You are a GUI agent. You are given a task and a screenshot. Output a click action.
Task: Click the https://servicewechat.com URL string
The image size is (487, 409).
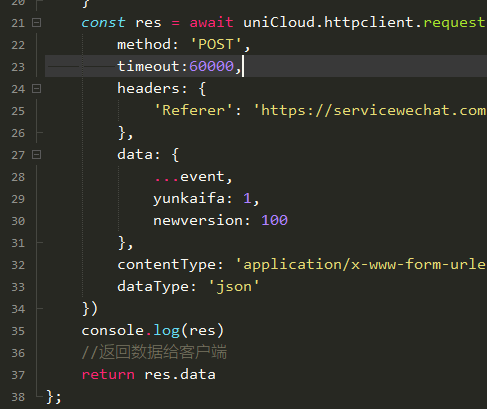click(x=370, y=110)
